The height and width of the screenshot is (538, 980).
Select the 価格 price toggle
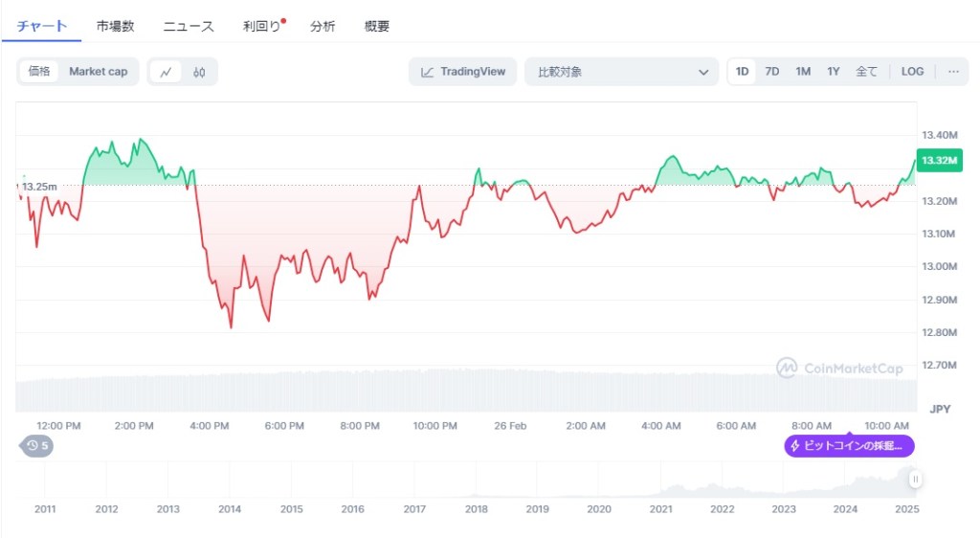(x=39, y=72)
